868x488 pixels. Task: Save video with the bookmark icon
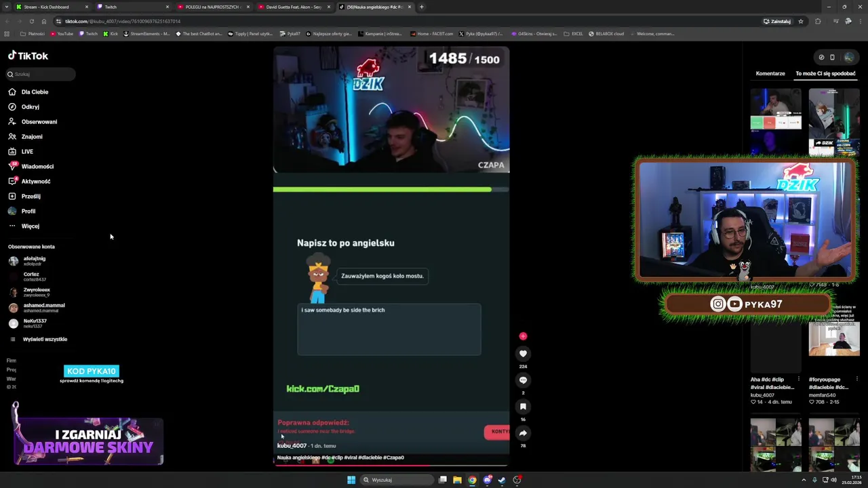click(x=523, y=406)
